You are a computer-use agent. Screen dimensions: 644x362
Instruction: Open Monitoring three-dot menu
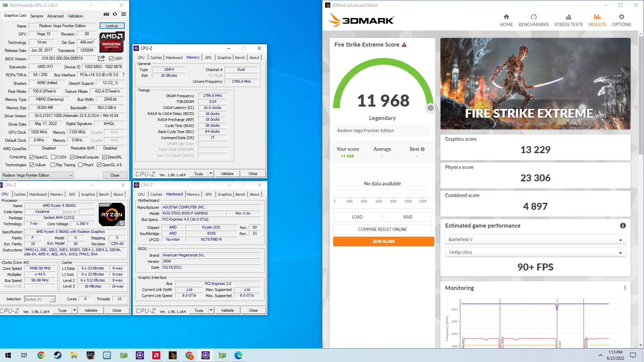pyautogui.click(x=625, y=288)
